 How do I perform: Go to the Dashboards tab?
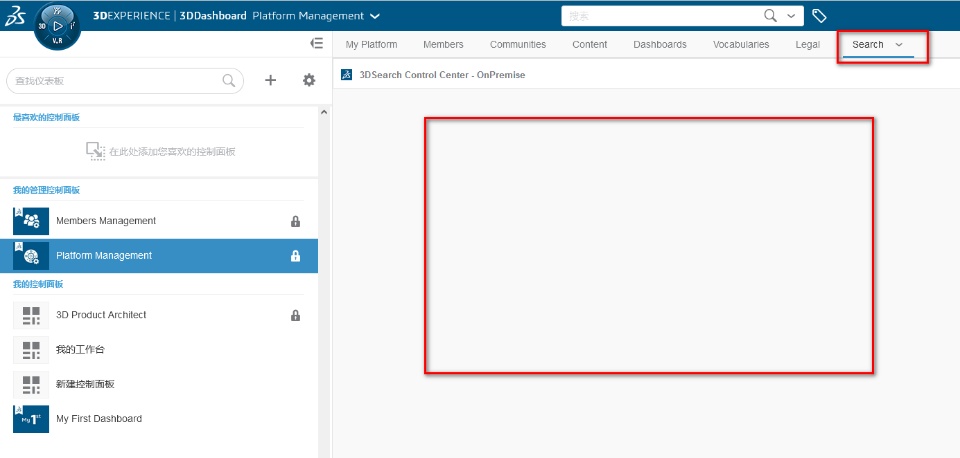[x=660, y=45]
